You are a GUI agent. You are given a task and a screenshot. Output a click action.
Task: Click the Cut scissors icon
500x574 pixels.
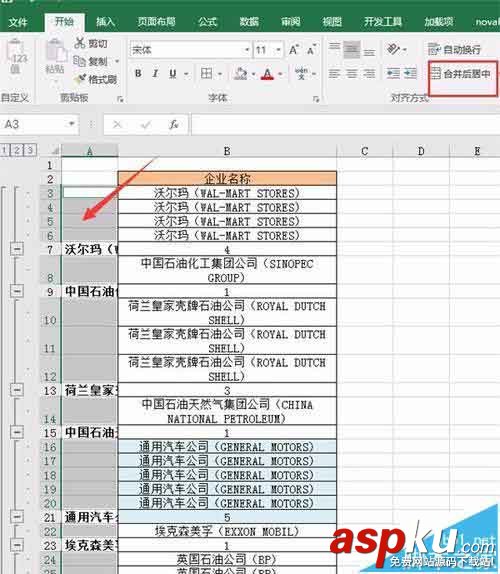(x=79, y=43)
